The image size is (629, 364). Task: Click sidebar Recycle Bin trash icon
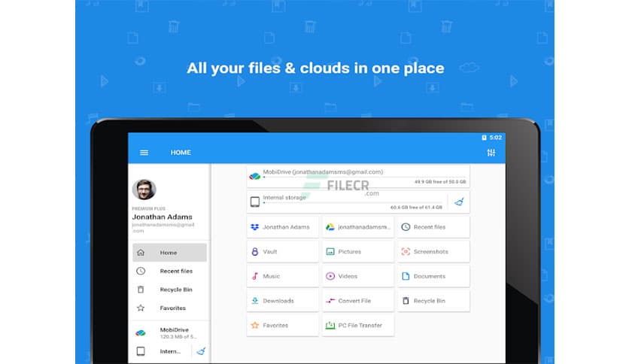pyautogui.click(x=141, y=290)
